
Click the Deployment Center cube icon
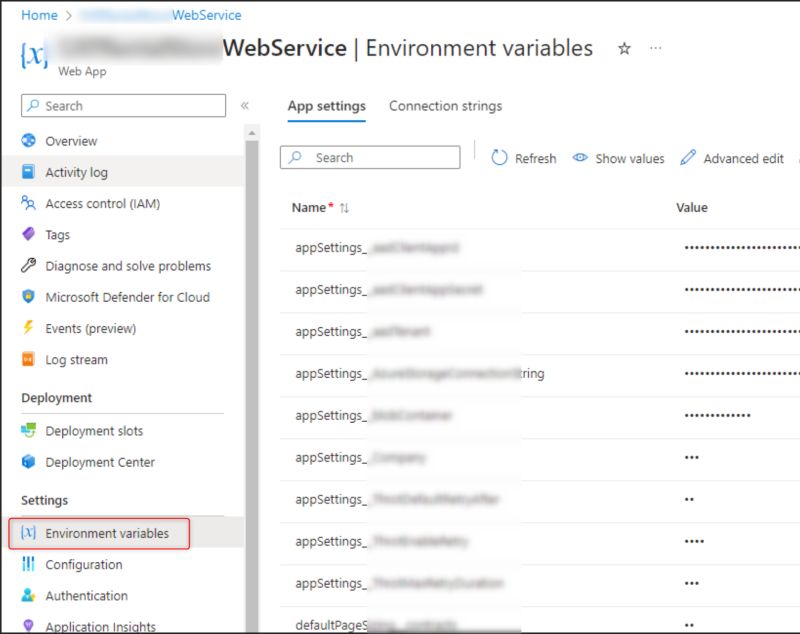pyautogui.click(x=29, y=461)
